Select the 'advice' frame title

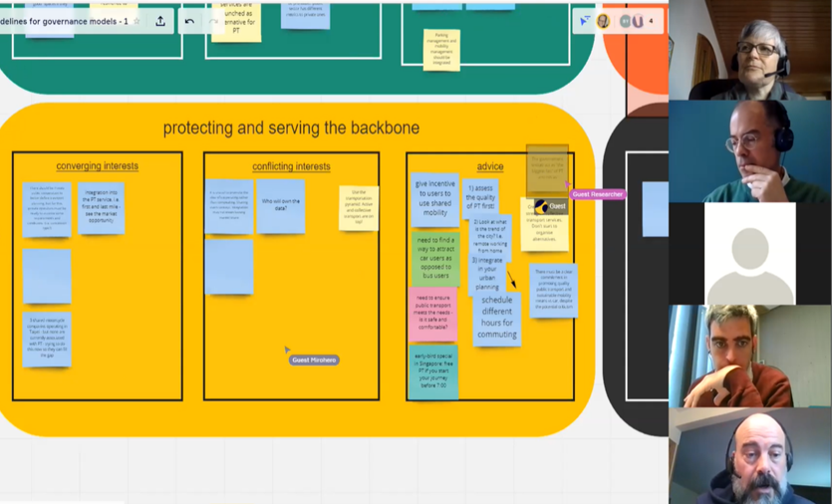pos(490,166)
